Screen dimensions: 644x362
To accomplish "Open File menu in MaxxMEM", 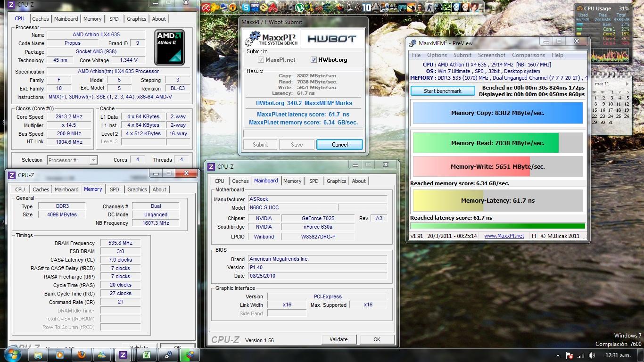I will pyautogui.click(x=416, y=55).
